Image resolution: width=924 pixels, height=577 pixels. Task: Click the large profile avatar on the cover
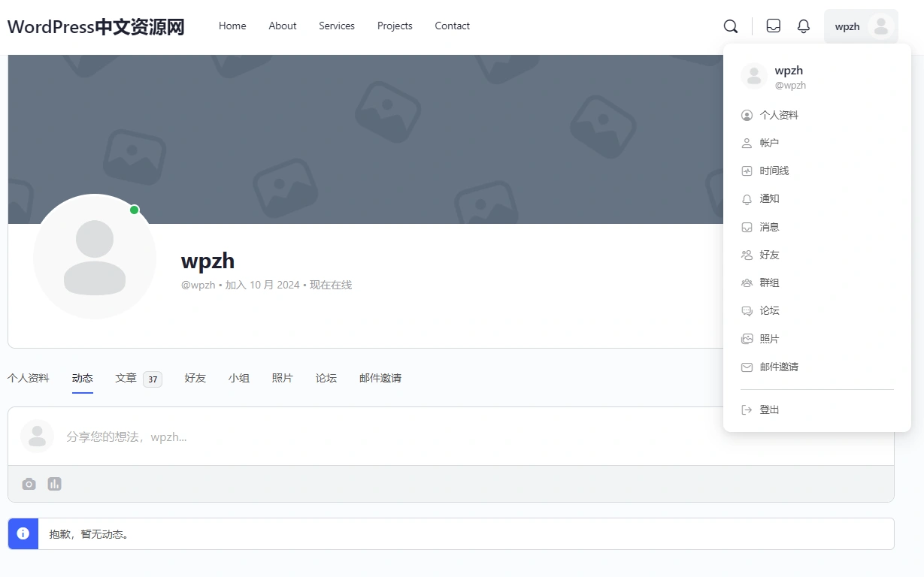95,256
